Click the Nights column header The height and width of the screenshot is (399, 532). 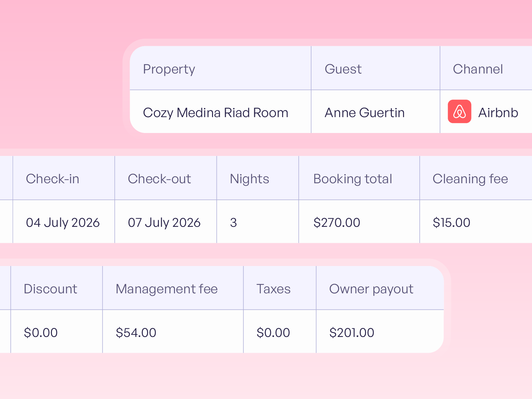coord(249,179)
